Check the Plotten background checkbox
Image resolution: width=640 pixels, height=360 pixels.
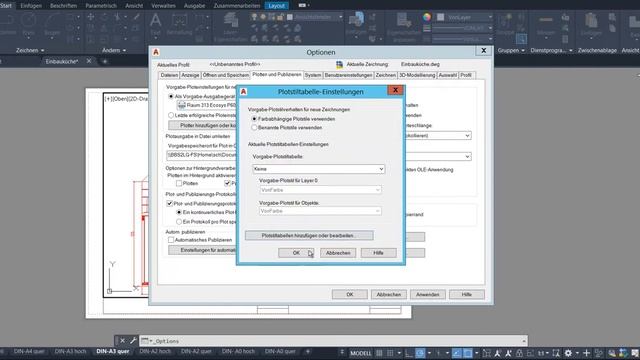[x=179, y=183]
